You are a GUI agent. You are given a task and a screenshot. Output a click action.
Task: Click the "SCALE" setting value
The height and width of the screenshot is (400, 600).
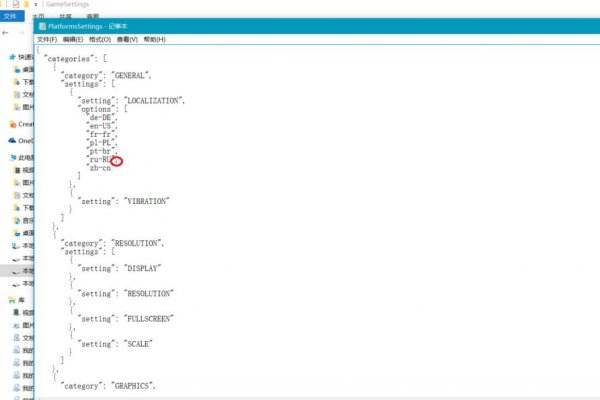138,344
